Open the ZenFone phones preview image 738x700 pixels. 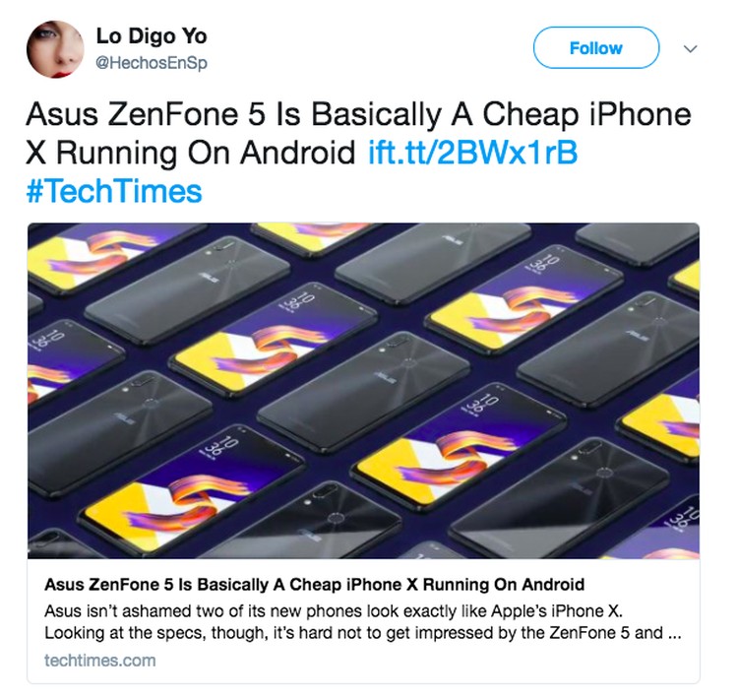363,391
